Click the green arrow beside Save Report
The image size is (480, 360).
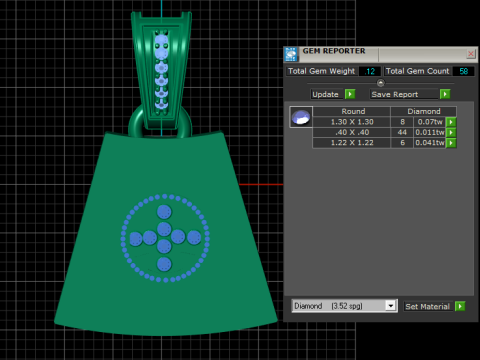tap(445, 94)
